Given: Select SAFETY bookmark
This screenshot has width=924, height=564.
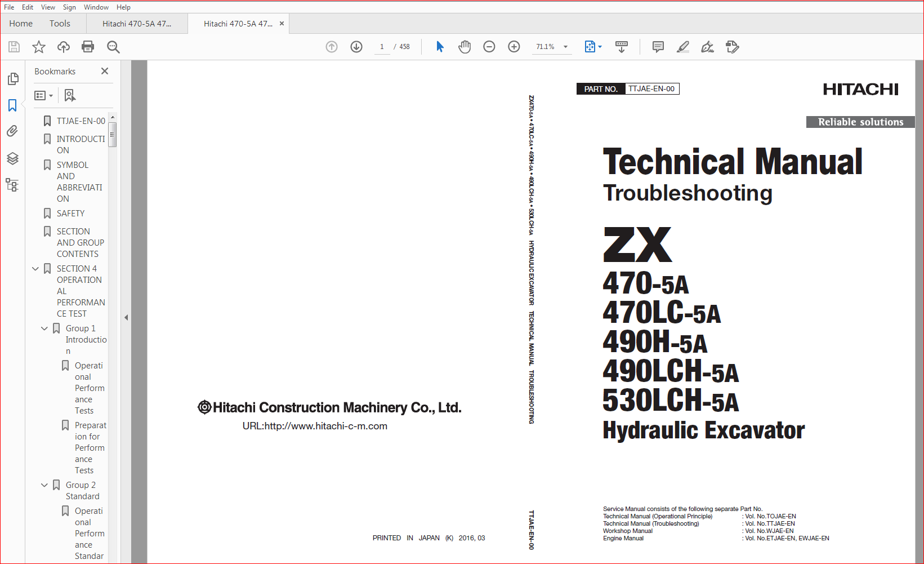Looking at the screenshot, I should tap(70, 214).
